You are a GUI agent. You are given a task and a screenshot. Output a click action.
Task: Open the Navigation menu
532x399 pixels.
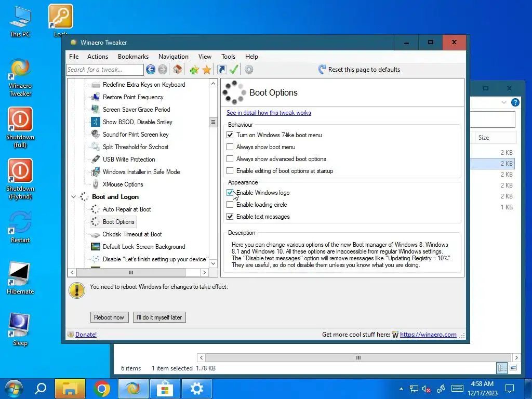coord(174,57)
